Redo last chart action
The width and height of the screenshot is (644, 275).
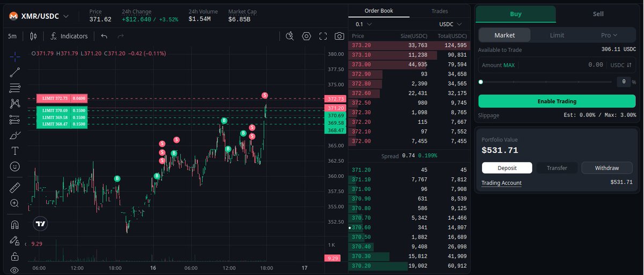tap(121, 36)
